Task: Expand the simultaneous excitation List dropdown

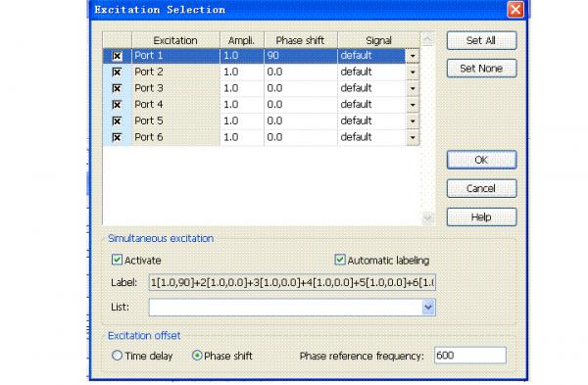Action: (x=428, y=308)
